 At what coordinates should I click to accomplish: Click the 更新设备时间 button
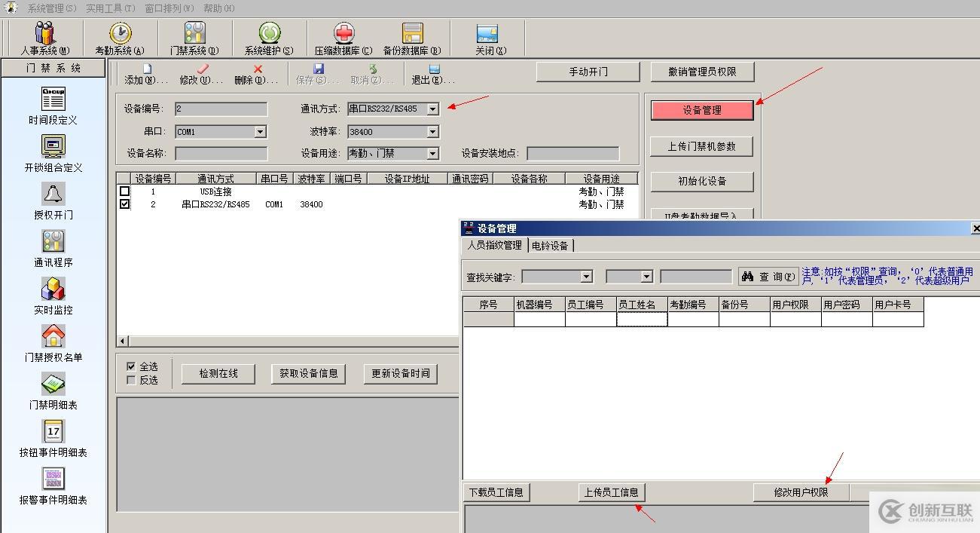click(x=401, y=374)
